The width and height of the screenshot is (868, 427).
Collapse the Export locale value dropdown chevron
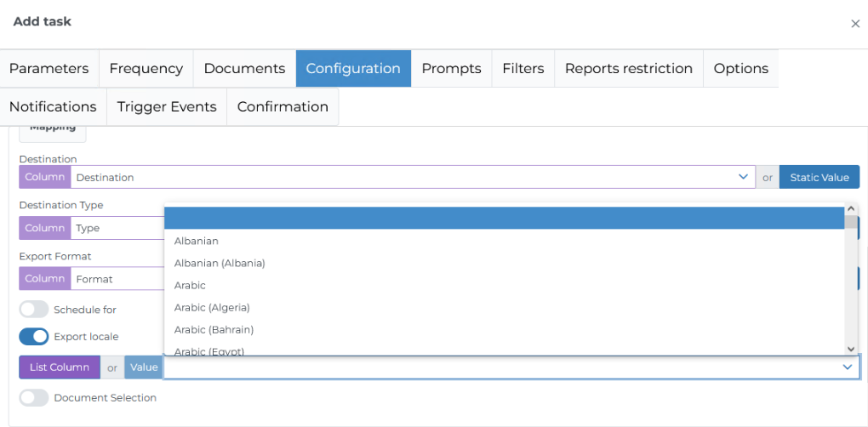(x=848, y=367)
